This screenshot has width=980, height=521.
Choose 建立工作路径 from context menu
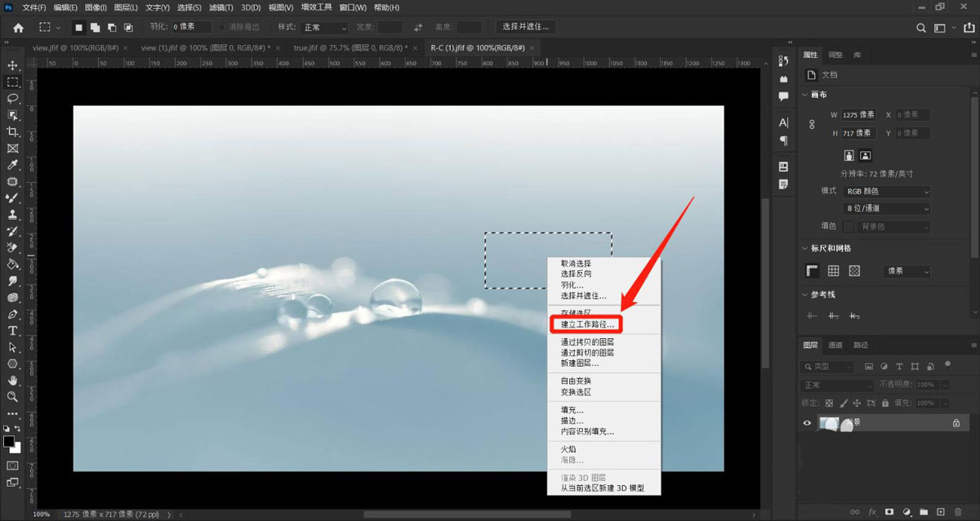pos(586,324)
